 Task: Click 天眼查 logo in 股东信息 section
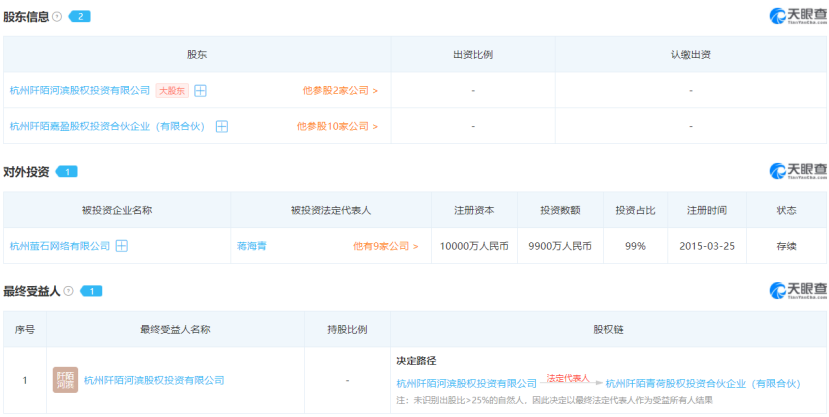[x=798, y=16]
